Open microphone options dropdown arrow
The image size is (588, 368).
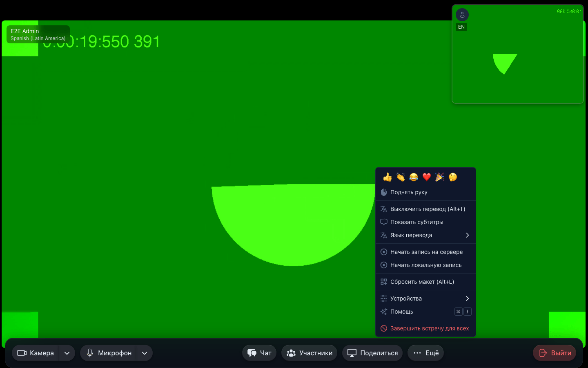(x=145, y=353)
